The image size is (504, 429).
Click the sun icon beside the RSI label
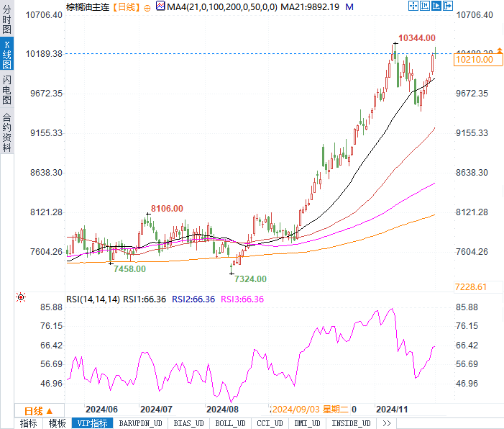pos(21,297)
